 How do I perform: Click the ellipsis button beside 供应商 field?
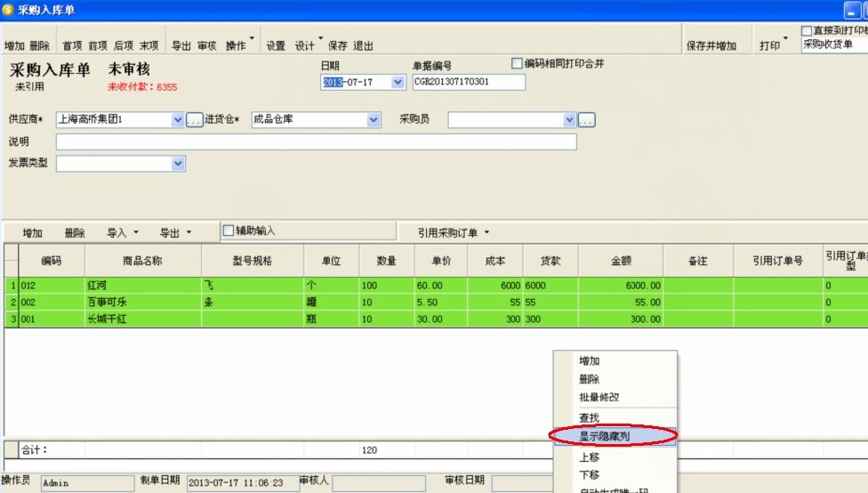click(195, 120)
